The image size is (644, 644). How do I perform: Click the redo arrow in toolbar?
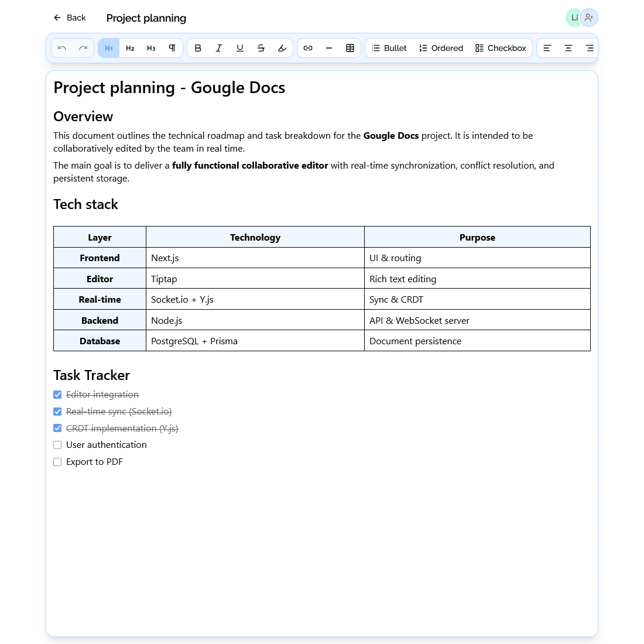click(83, 48)
